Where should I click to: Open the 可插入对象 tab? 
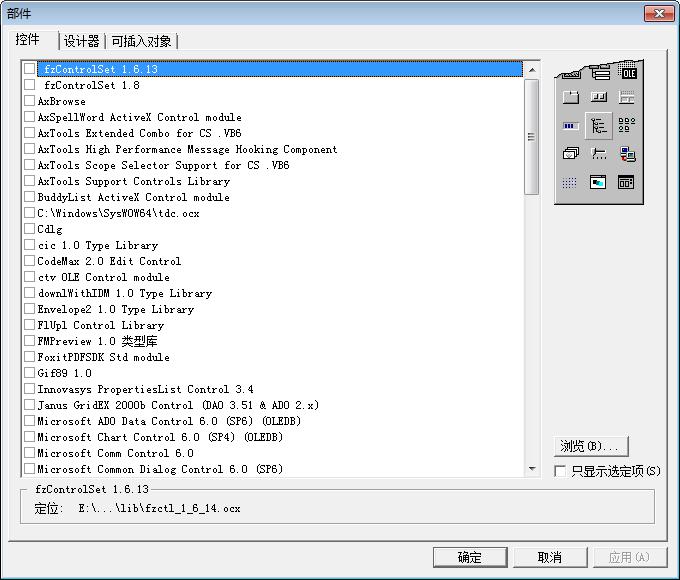(x=141, y=41)
